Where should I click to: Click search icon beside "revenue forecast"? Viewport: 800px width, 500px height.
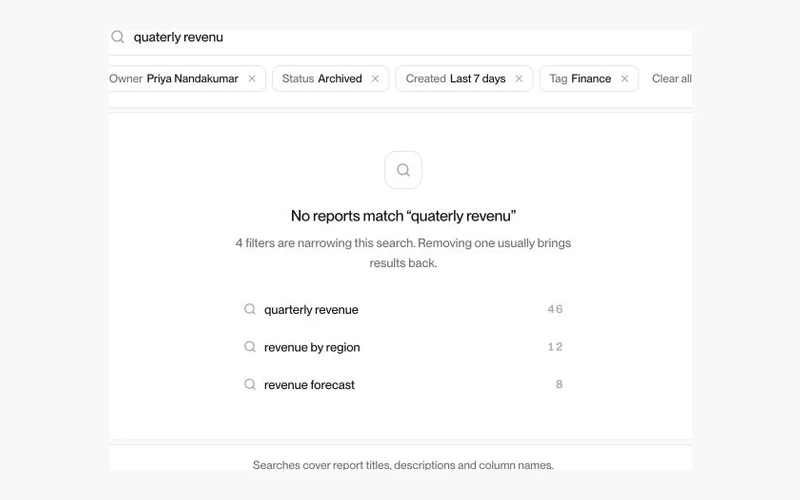249,384
